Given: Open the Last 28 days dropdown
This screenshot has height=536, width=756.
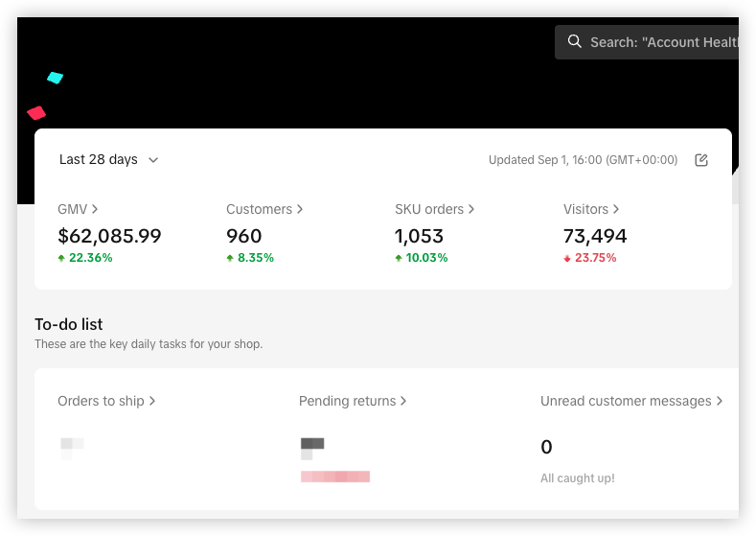Looking at the screenshot, I should pyautogui.click(x=108, y=160).
